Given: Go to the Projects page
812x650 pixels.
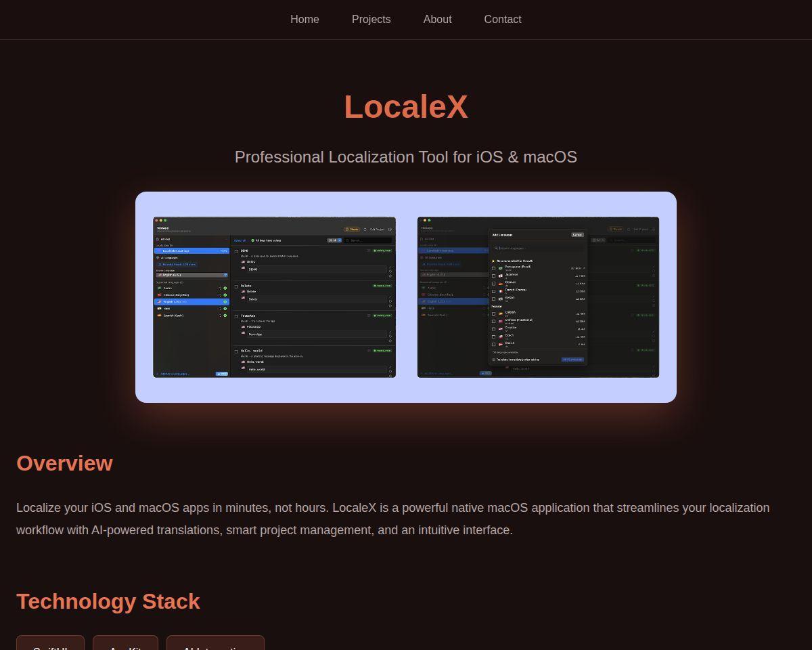Looking at the screenshot, I should (x=371, y=20).
